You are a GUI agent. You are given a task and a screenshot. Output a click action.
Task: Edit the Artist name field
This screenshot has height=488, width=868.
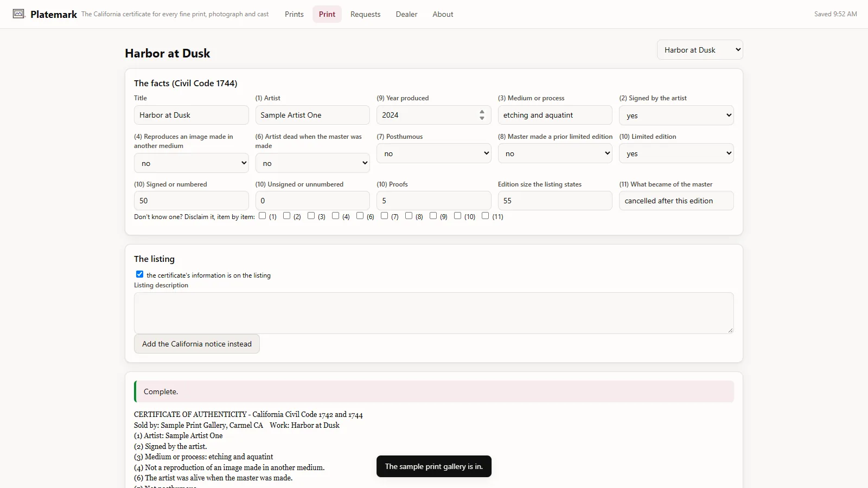312,115
